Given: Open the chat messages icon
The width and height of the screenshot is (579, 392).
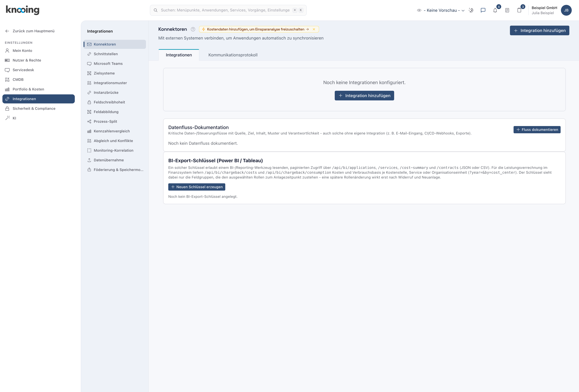Looking at the screenshot, I should (x=483, y=10).
